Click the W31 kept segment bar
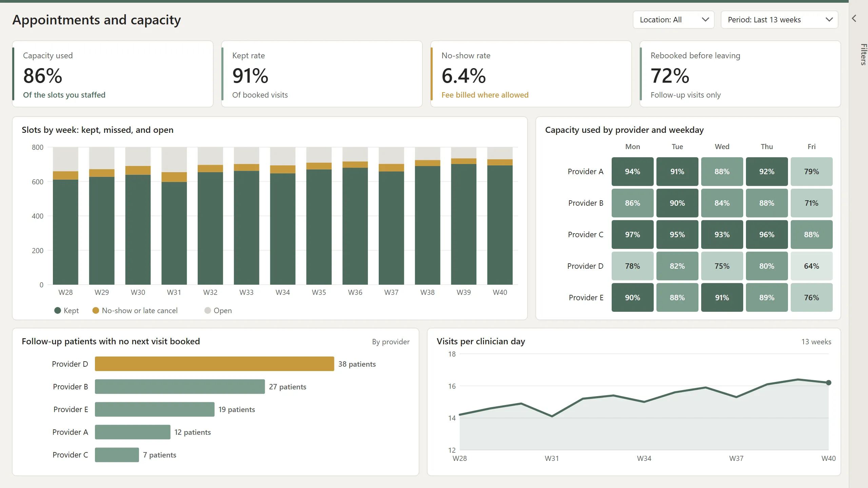The image size is (868, 488). [x=174, y=233]
